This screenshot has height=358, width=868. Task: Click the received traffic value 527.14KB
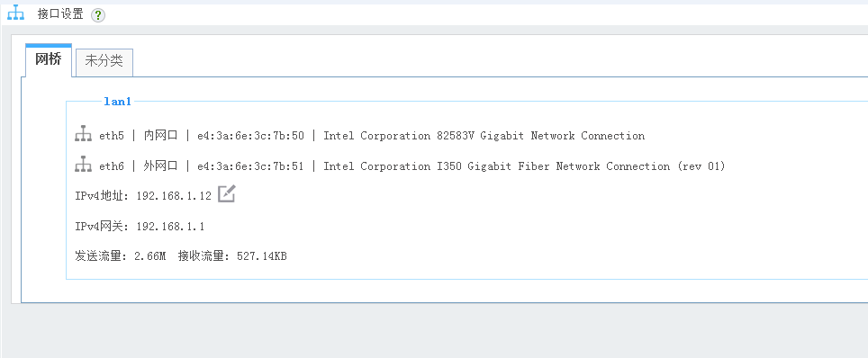[262, 256]
